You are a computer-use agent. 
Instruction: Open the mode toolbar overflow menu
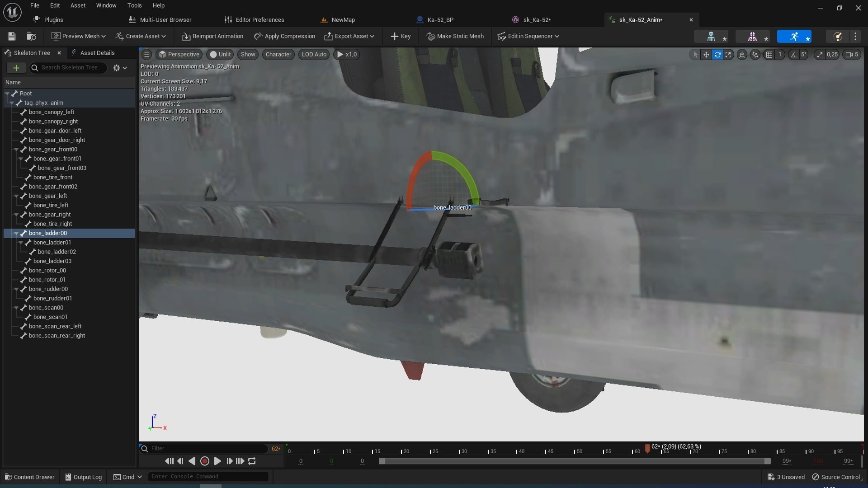click(855, 36)
